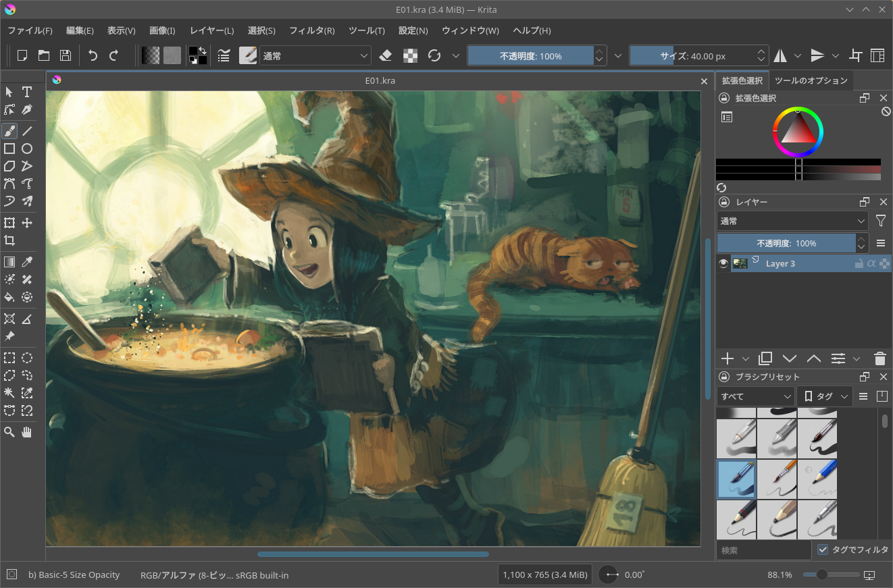Expand vertical mirror options arrow

836,55
